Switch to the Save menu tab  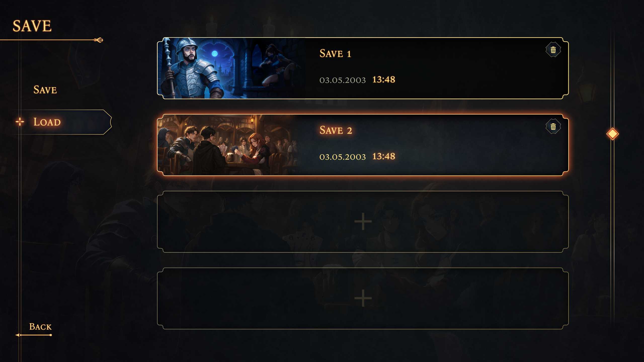tap(45, 90)
